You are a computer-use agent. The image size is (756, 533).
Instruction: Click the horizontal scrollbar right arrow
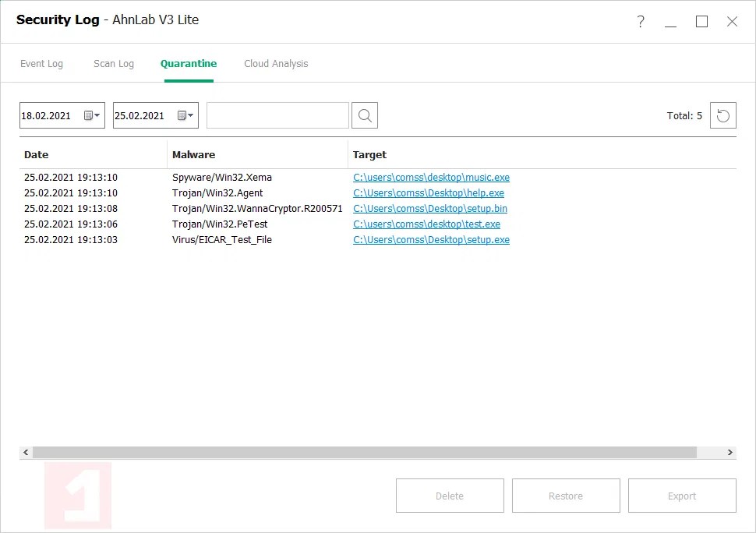730,452
